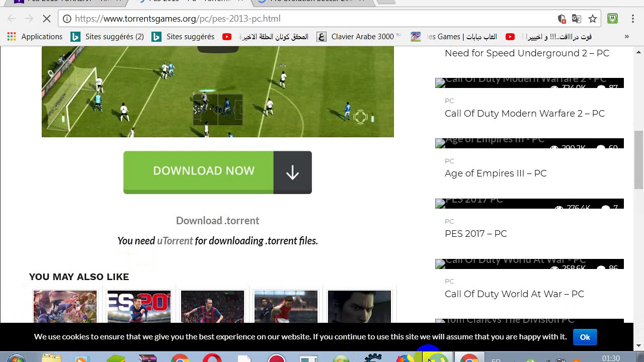Open the dark face game thumbnail
The image size is (644, 362).
click(359, 306)
